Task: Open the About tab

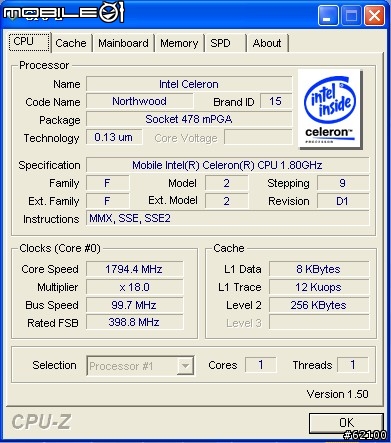Action: coord(267,43)
